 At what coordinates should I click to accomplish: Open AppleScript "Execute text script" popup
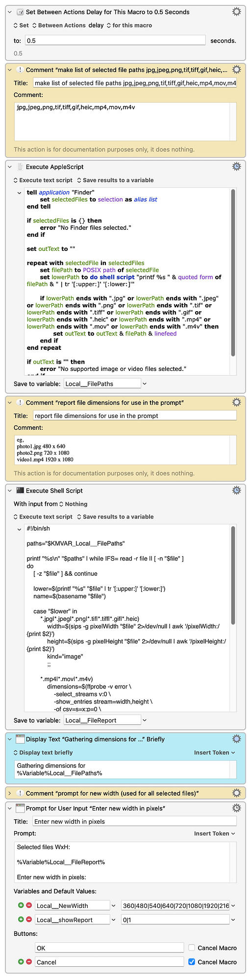(43, 180)
